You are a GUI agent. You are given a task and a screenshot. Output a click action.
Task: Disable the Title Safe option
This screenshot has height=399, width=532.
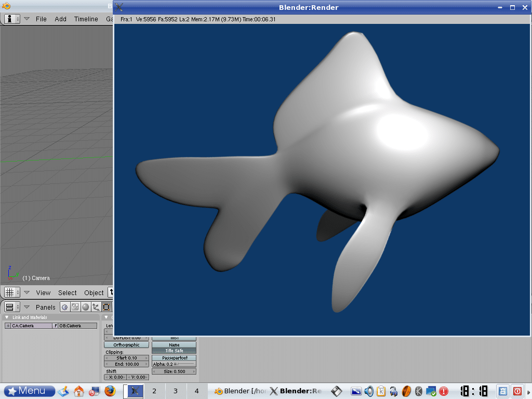[174, 351]
